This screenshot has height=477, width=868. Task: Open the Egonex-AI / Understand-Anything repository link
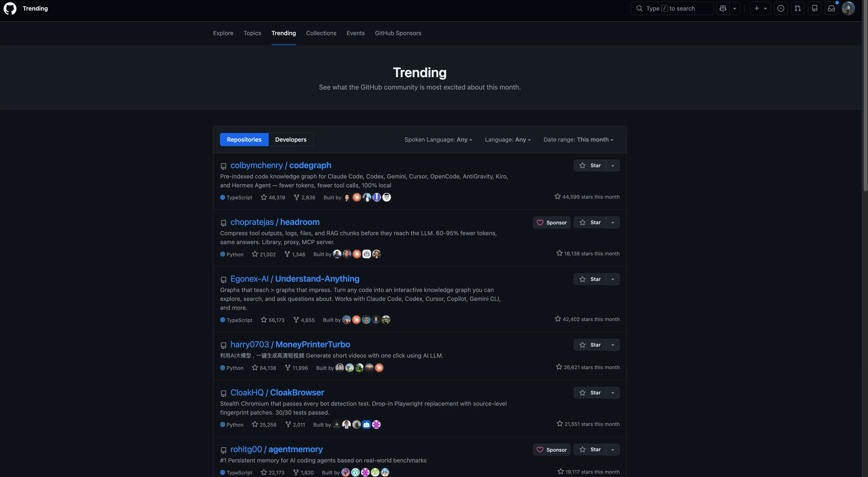(295, 279)
